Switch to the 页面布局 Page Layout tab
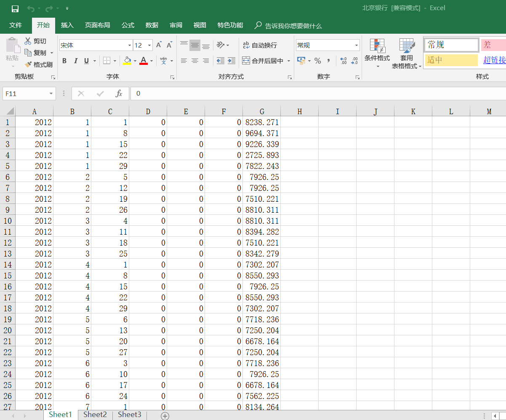Image resolution: width=506 pixels, height=420 pixels. 97,25
